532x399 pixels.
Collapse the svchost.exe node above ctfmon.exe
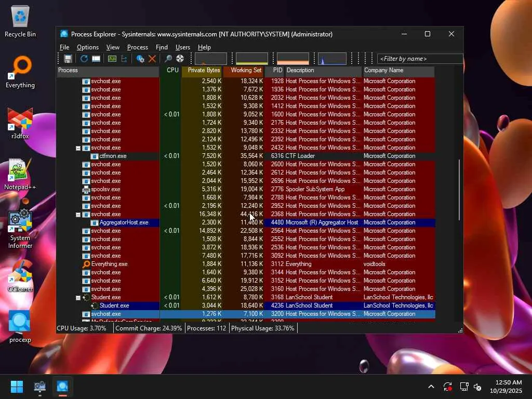78,148
